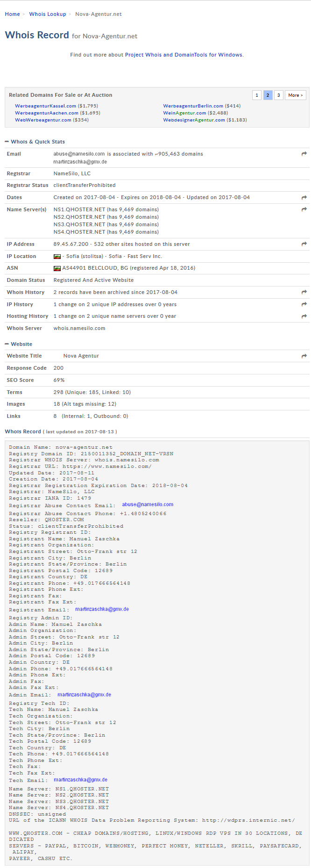This screenshot has height=868, width=311.
Task: Click the arrow icon in IP Address row
Action: [x=304, y=244]
